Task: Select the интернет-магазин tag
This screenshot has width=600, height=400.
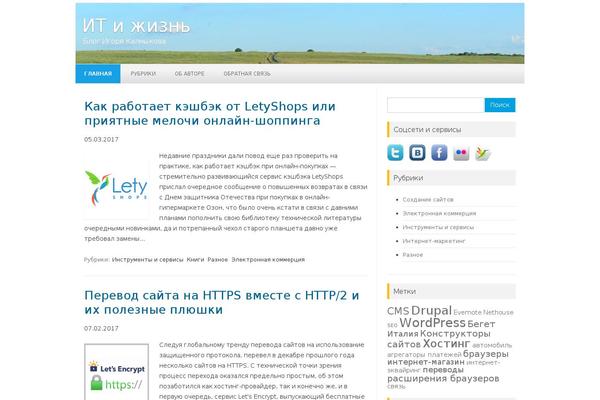Action: tap(426, 362)
